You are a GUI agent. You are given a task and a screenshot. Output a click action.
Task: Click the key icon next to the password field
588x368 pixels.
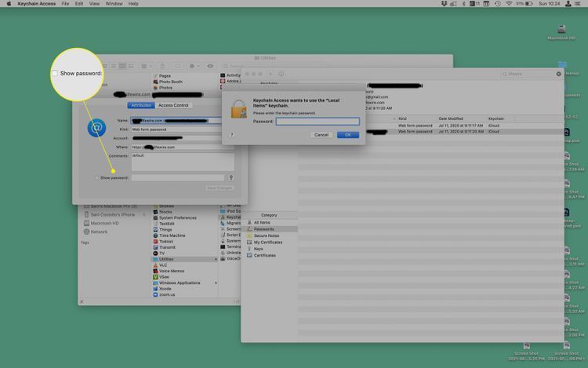[231, 178]
